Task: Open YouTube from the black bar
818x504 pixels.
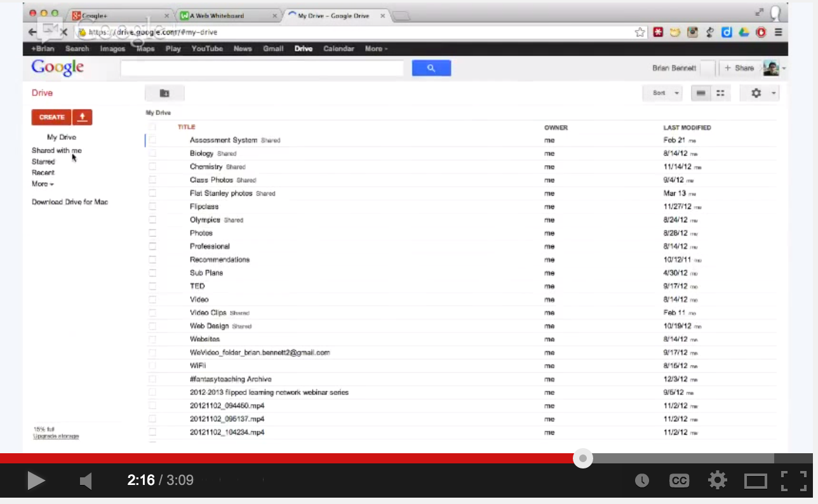Action: click(207, 48)
